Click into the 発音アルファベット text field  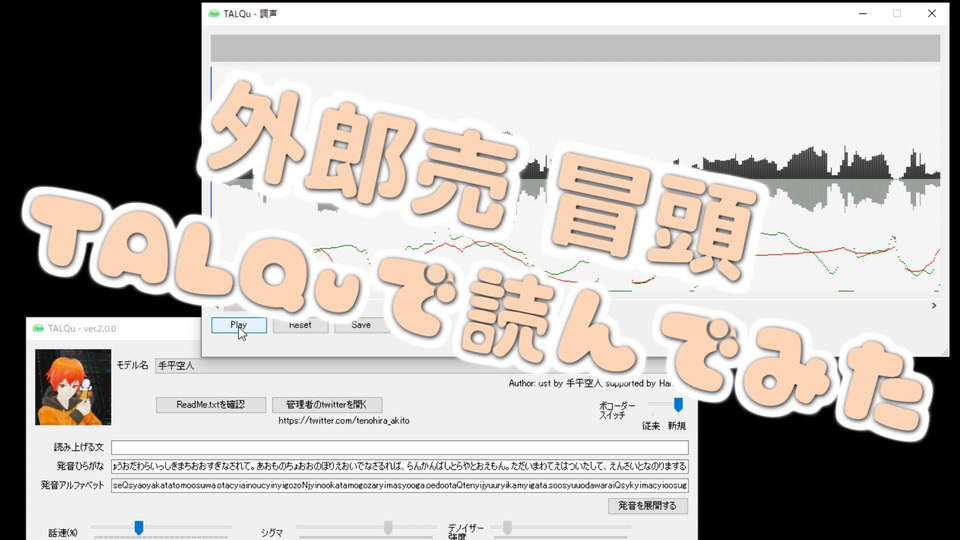coord(399,486)
